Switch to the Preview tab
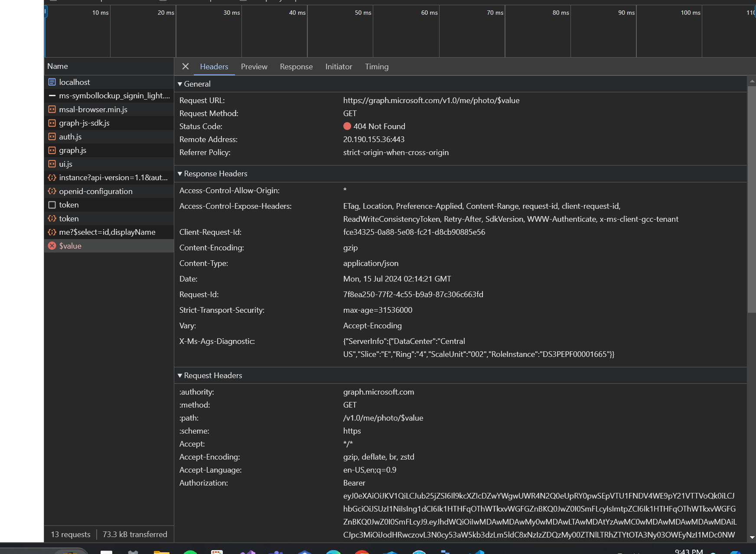This screenshot has width=756, height=554. [254, 67]
